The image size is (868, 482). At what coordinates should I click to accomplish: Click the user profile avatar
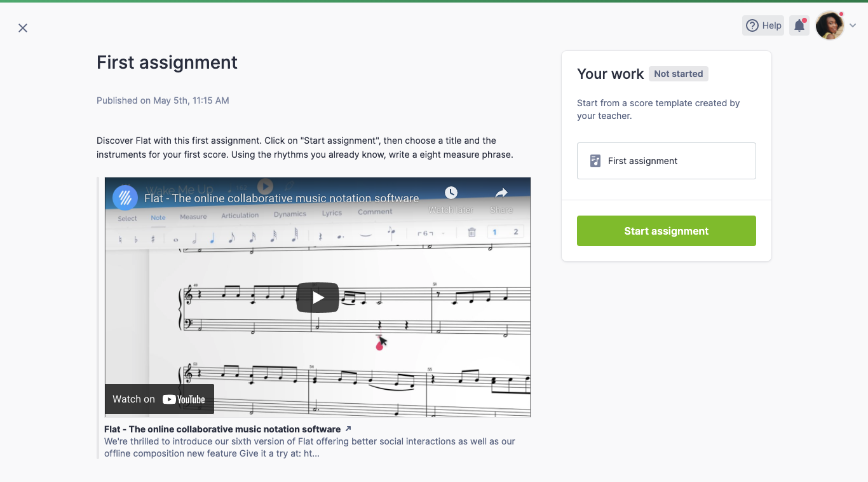tap(829, 25)
